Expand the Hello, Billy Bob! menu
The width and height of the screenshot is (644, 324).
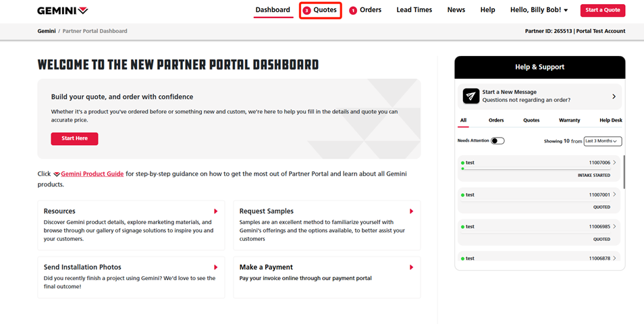(539, 10)
